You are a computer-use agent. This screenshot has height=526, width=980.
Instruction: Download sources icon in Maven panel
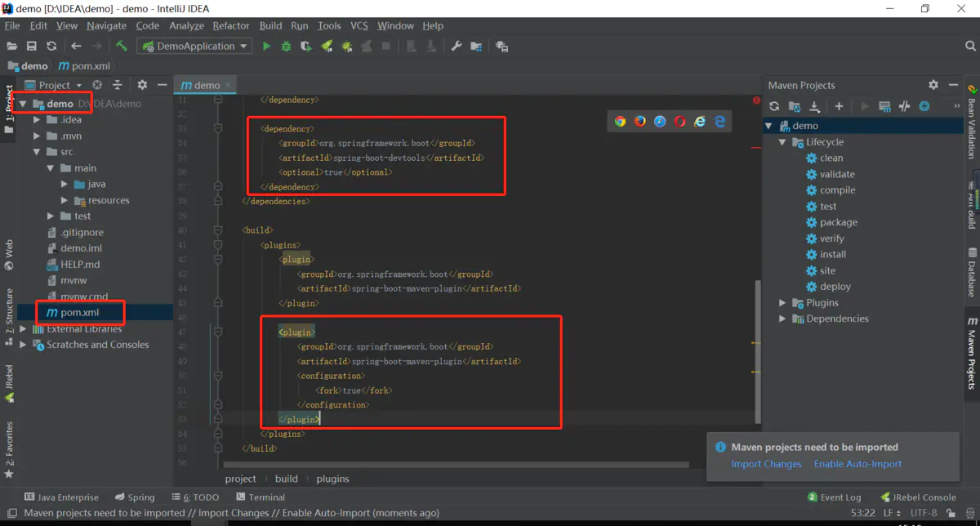[x=814, y=106]
